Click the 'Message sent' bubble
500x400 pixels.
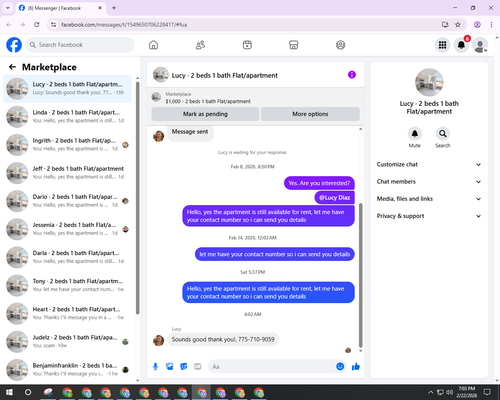point(190,132)
